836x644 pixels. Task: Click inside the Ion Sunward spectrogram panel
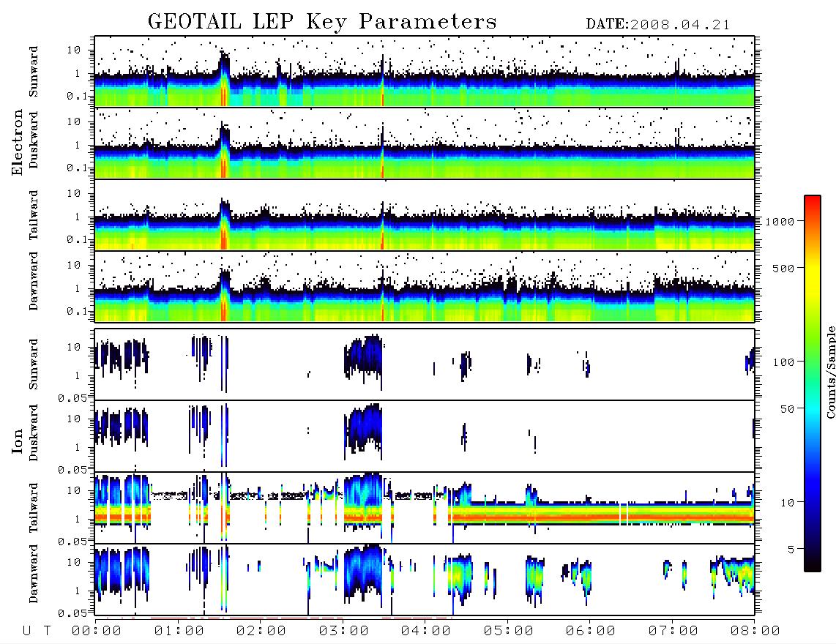(x=425, y=364)
